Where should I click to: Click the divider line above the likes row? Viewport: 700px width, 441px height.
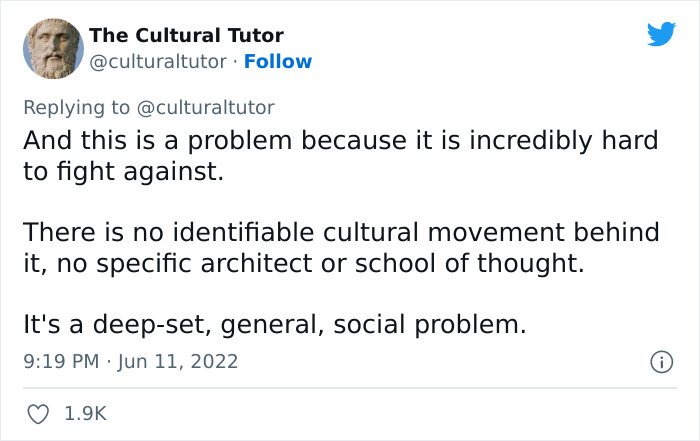(350, 386)
